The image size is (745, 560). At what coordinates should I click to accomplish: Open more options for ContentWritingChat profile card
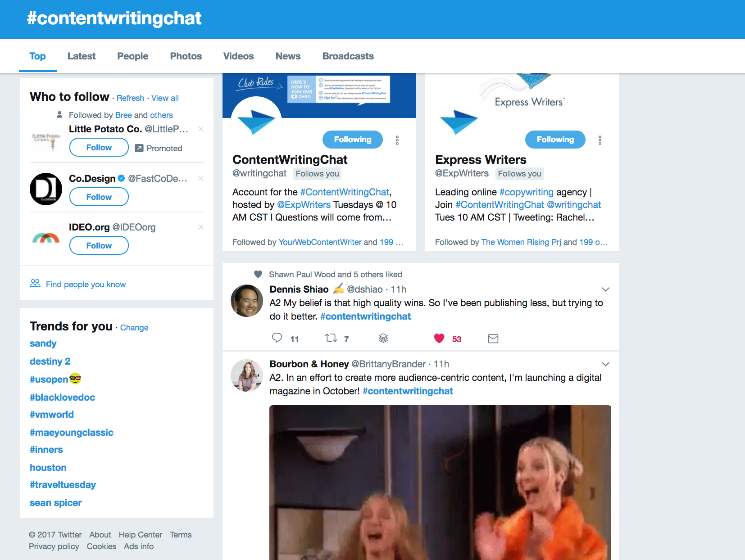pos(397,140)
